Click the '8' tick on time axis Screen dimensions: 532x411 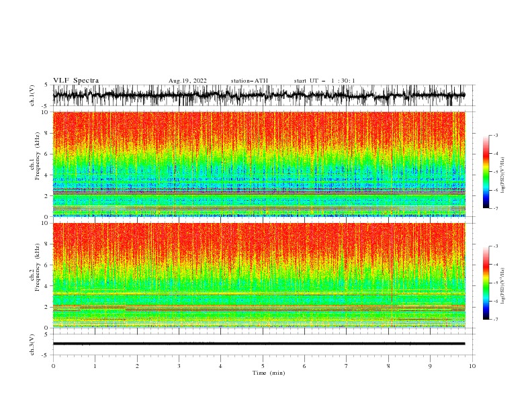(x=388, y=366)
